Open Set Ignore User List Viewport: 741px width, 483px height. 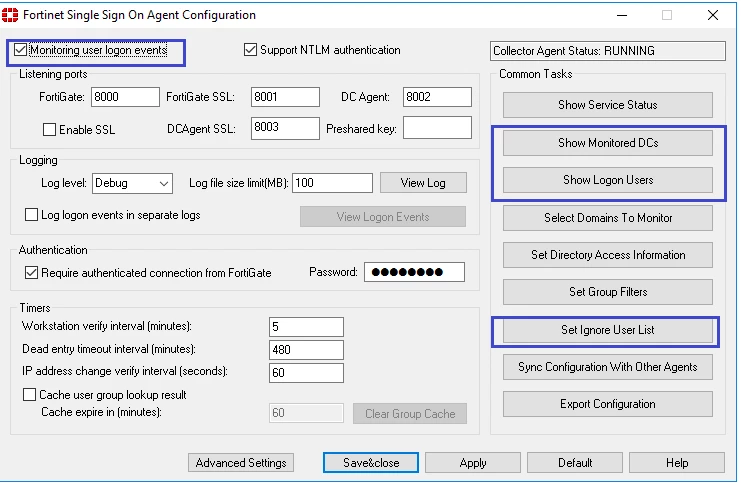608,330
